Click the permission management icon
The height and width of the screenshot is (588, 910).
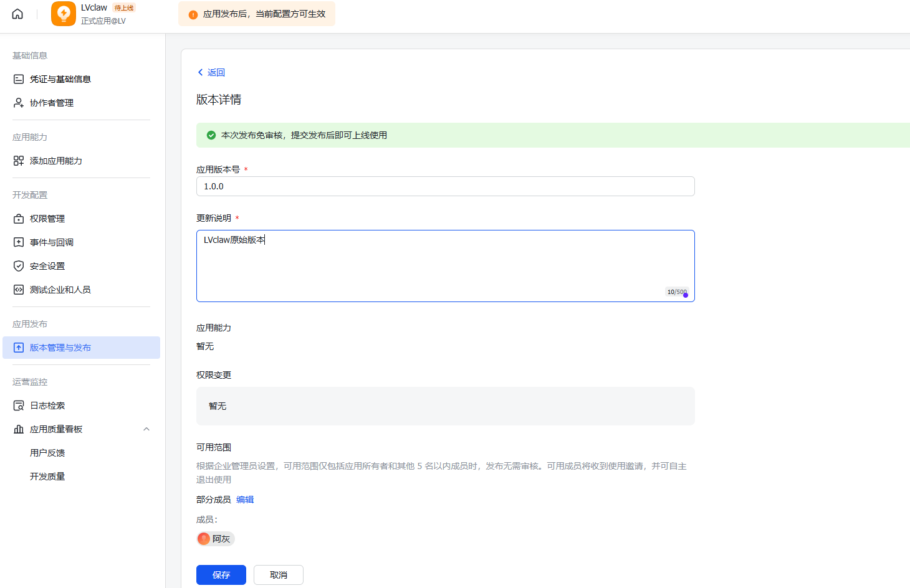click(x=19, y=219)
